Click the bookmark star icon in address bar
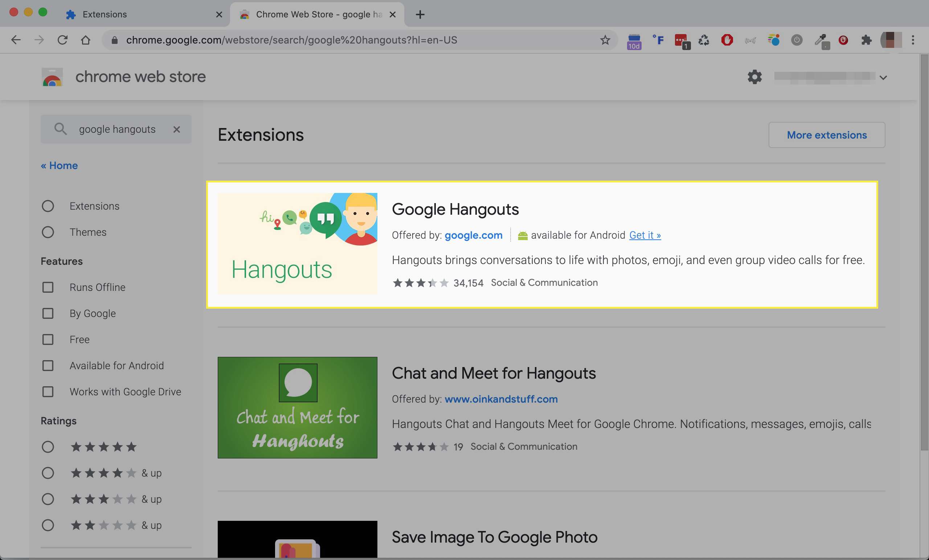Viewport: 929px width, 560px height. 605,39
